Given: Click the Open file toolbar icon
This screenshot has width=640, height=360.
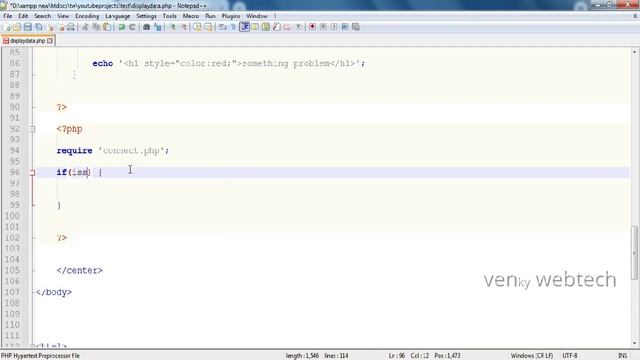Looking at the screenshot, I should (x=17, y=27).
